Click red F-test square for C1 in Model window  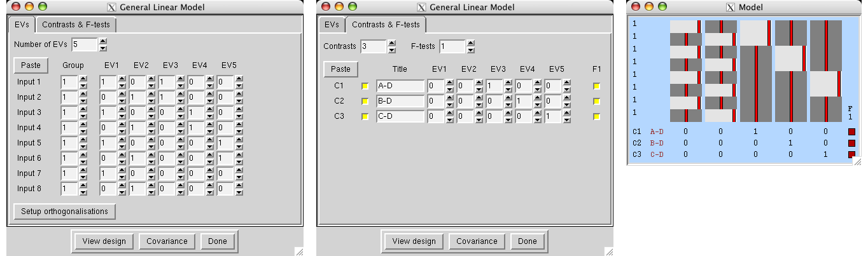click(x=852, y=132)
